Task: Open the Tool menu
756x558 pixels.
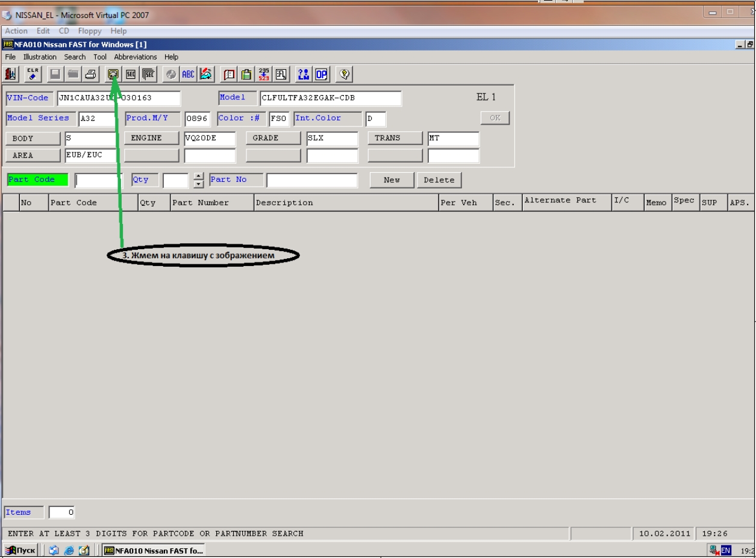Action: (100, 57)
